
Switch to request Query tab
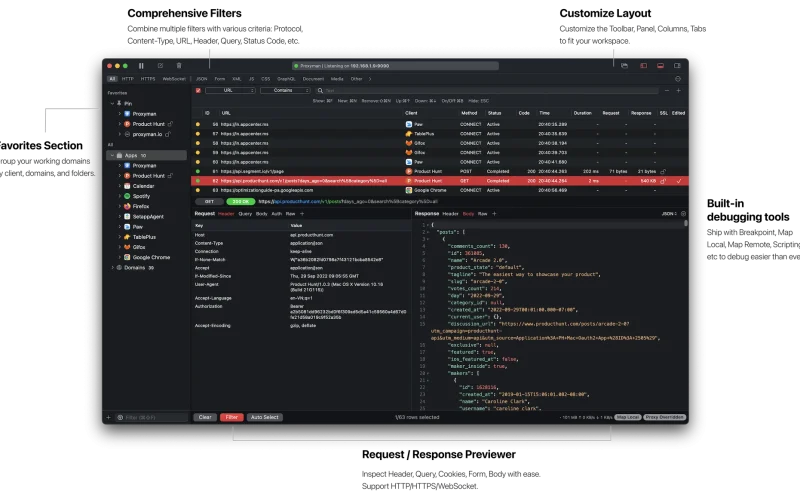tap(245, 214)
